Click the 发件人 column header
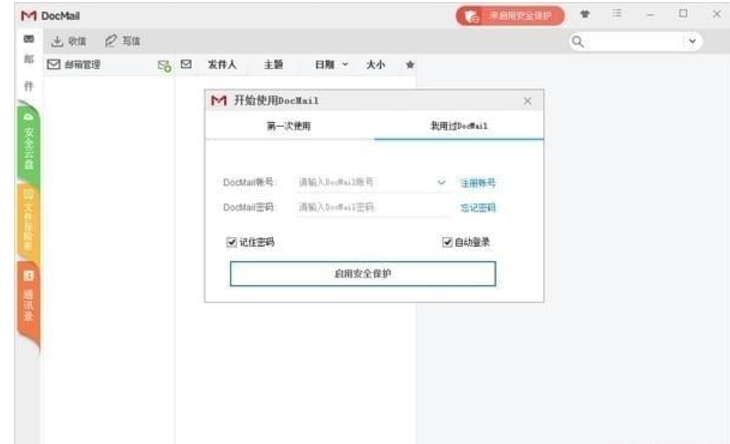The image size is (730, 444). point(222,65)
